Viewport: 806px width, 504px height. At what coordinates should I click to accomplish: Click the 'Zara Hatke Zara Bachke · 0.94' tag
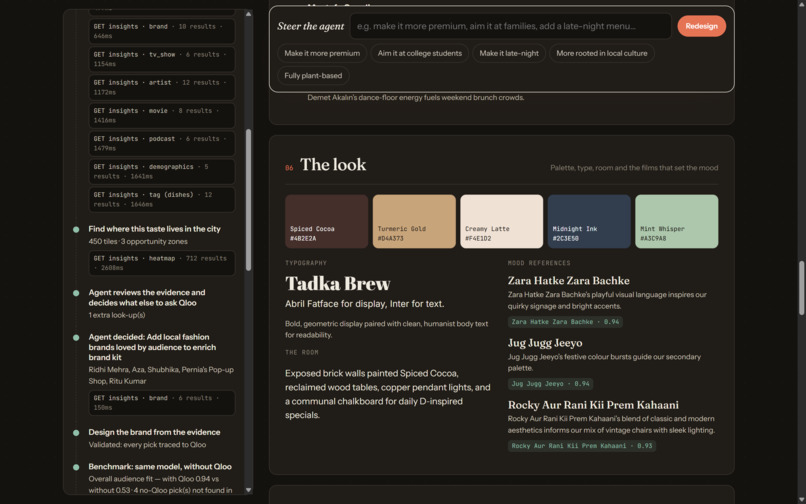[565, 322]
